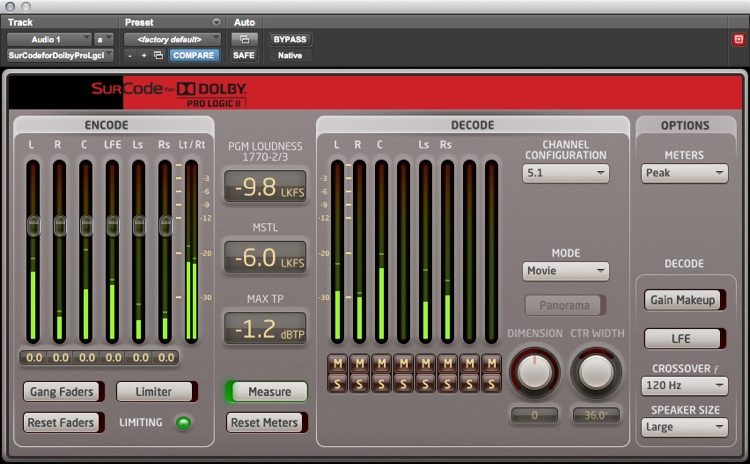Mute the decode R channel
The height and width of the screenshot is (464, 750).
[360, 364]
